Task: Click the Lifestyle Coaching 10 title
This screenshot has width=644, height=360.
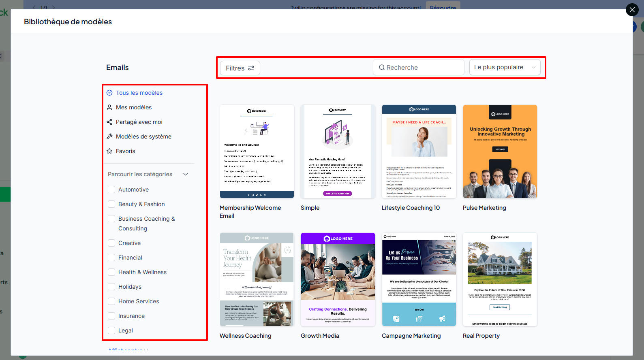Action: pos(411,208)
